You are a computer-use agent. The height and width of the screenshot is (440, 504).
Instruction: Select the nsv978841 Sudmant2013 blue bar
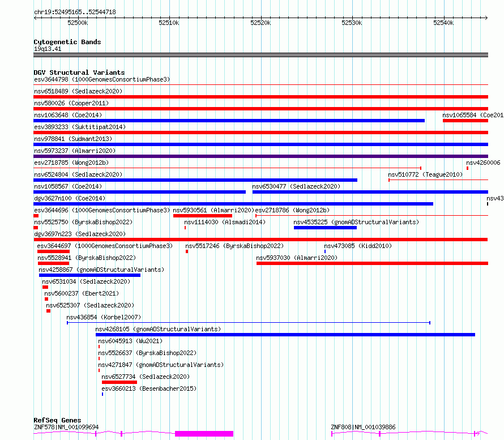(x=260, y=144)
